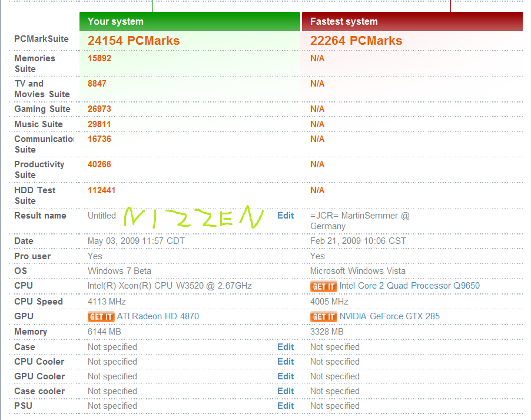The image size is (531, 420).
Task: Click the GET IT badge beside ATI Radeon HD 4870
Action: (101, 317)
